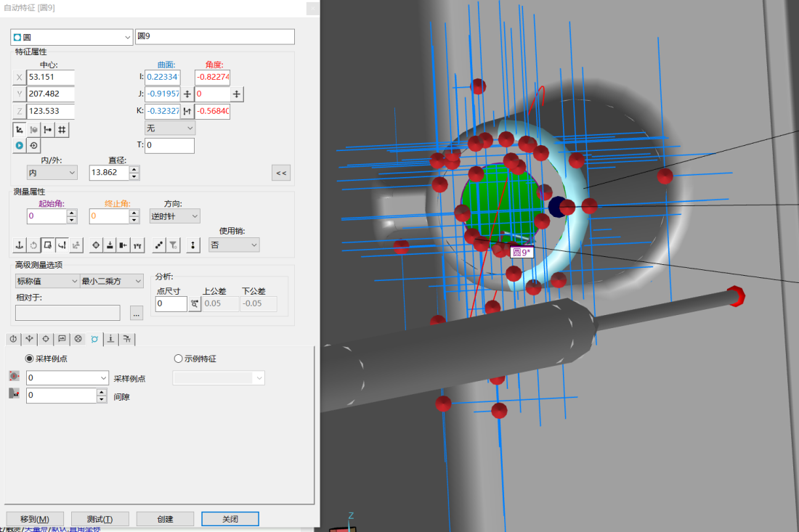The width and height of the screenshot is (799, 532).
Task: Click the anchor icon in measurement properties
Action: tap(20, 245)
